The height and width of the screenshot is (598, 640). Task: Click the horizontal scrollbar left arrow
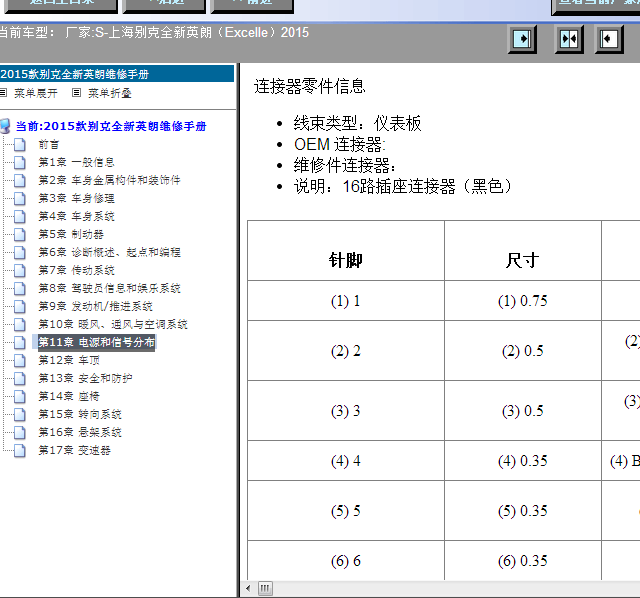248,588
